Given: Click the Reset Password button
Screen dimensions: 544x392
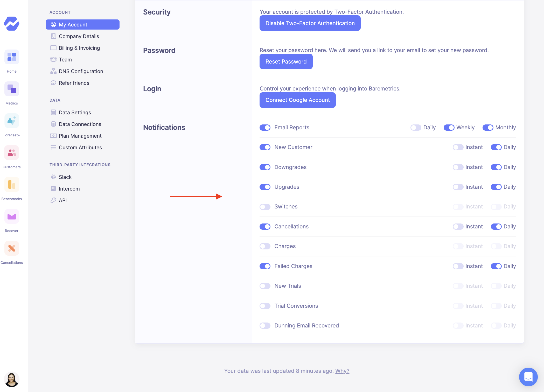Looking at the screenshot, I should (x=286, y=62).
